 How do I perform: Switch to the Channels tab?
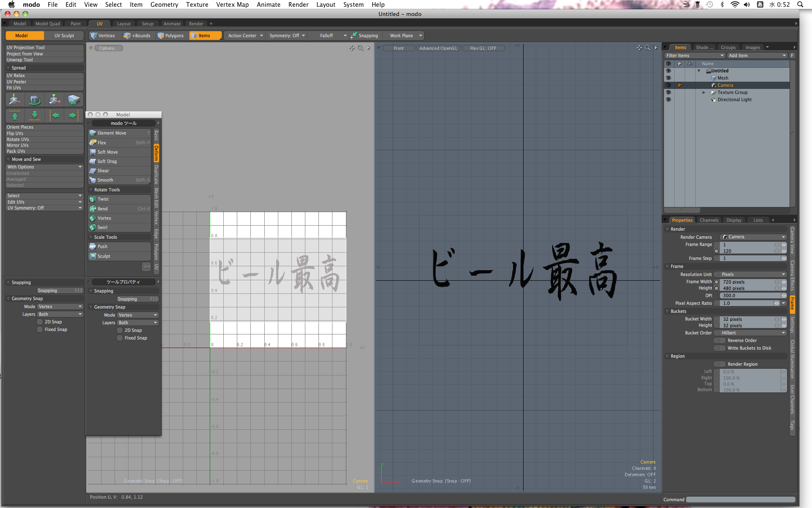pos(709,220)
